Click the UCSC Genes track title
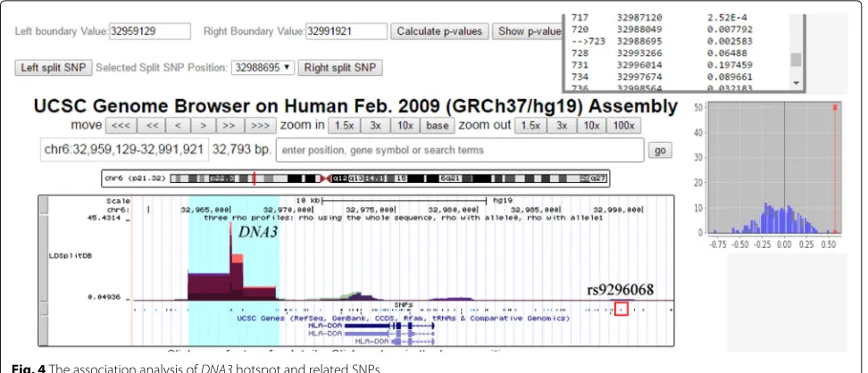The image size is (868, 373). [x=403, y=319]
